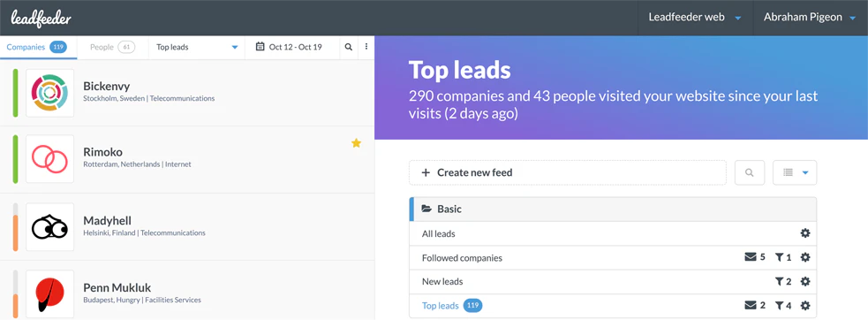The width and height of the screenshot is (868, 320).
Task: Open the vertical three-dots options menu
Action: (x=366, y=47)
